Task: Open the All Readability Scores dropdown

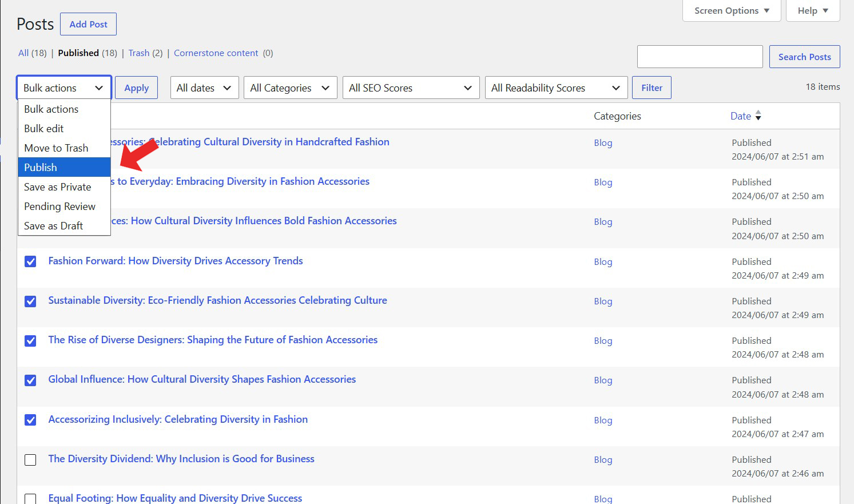Action: coord(556,88)
